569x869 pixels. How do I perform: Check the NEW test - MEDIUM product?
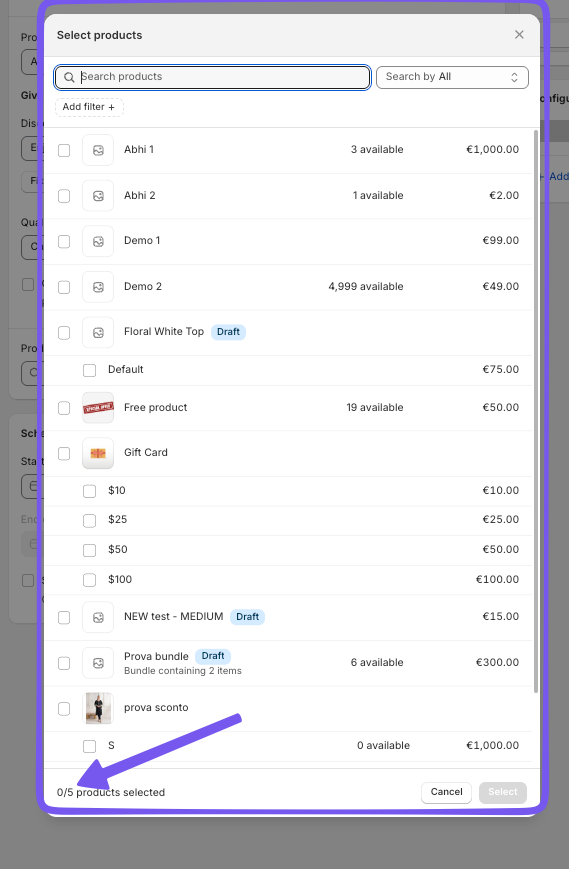coord(64,617)
